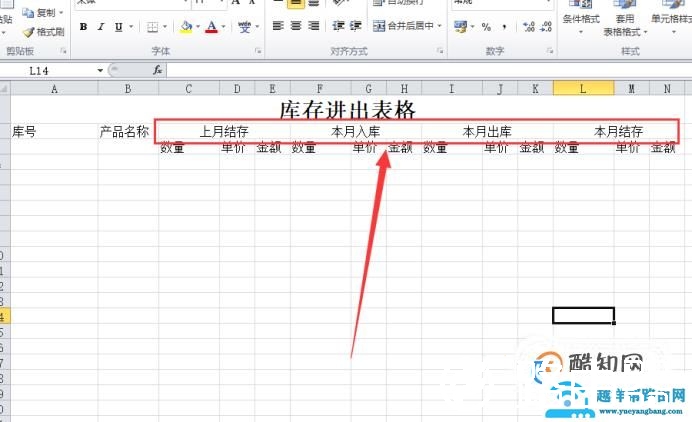
Task: Open the Number (数字) group dialog launcher
Action: (x=549, y=51)
